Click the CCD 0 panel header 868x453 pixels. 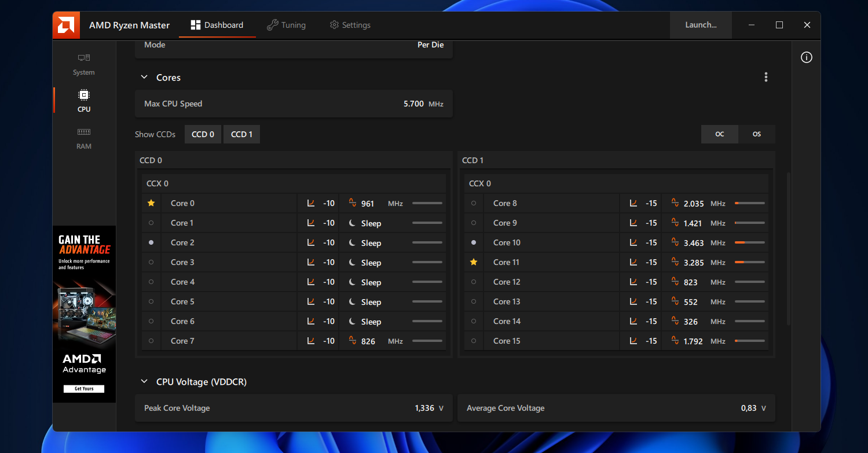(x=294, y=160)
